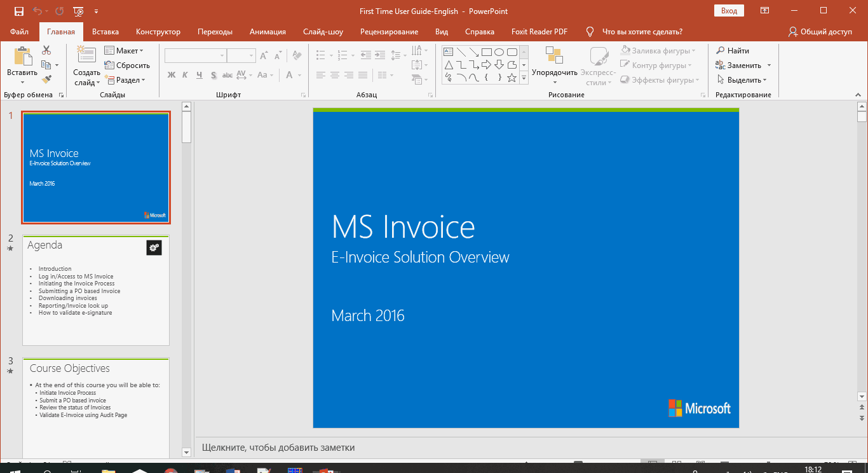The height and width of the screenshot is (473, 868).
Task: Open the font size combo box
Action: (x=241, y=56)
